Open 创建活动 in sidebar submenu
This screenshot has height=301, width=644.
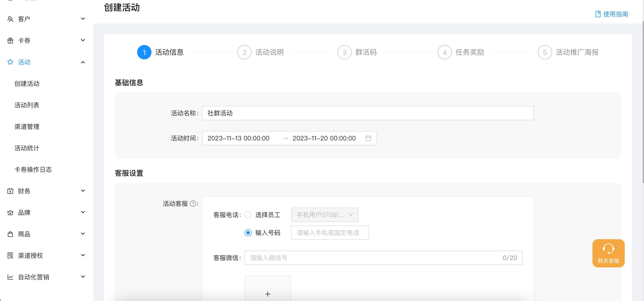pos(27,84)
